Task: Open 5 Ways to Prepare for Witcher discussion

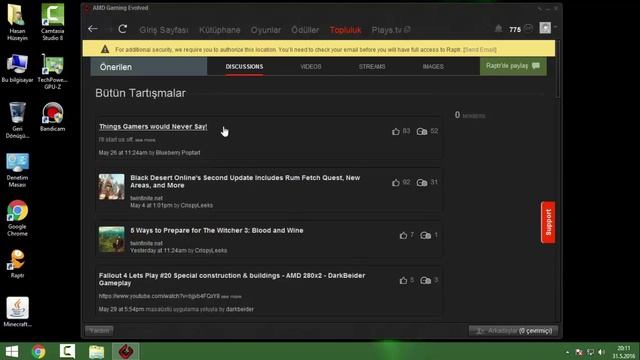Action: pos(217,231)
